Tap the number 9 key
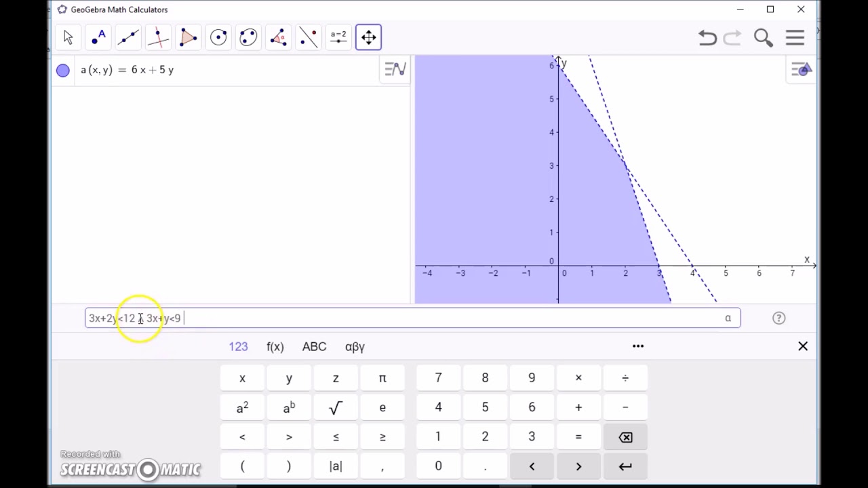This screenshot has height=488, width=868. point(532,378)
